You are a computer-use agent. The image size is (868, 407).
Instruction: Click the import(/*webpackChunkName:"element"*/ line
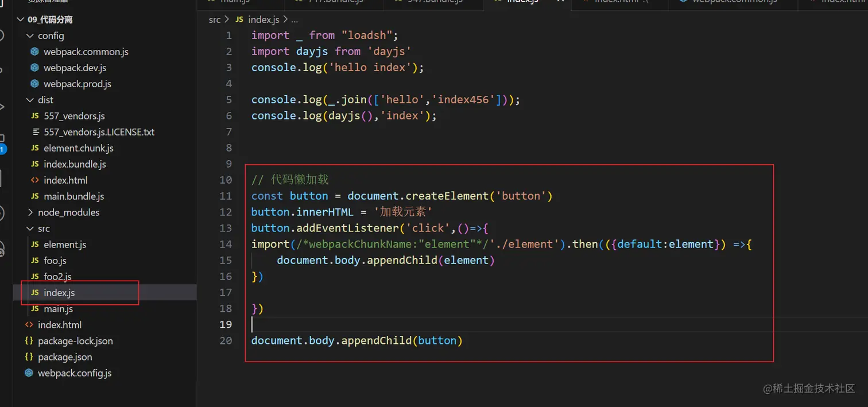click(502, 245)
